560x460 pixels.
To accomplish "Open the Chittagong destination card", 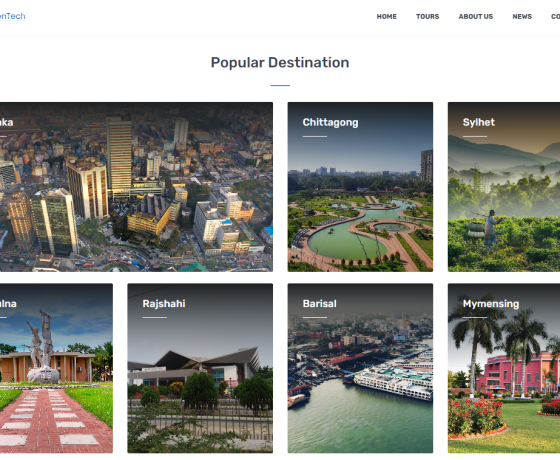I will tap(360, 187).
